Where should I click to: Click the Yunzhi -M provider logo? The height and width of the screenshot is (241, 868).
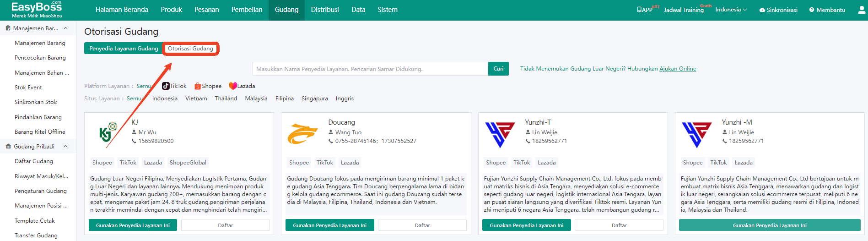coord(697,134)
